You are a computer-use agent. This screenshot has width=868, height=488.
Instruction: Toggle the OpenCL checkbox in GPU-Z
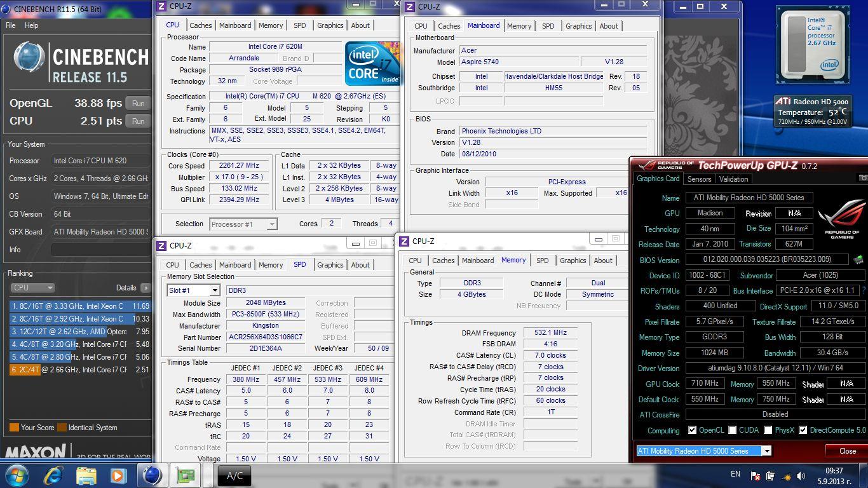693,430
